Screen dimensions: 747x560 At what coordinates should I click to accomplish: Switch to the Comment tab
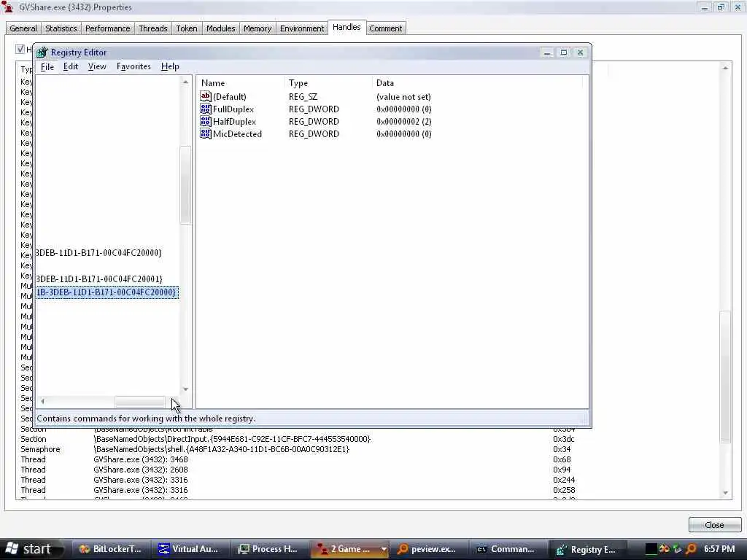pos(385,28)
